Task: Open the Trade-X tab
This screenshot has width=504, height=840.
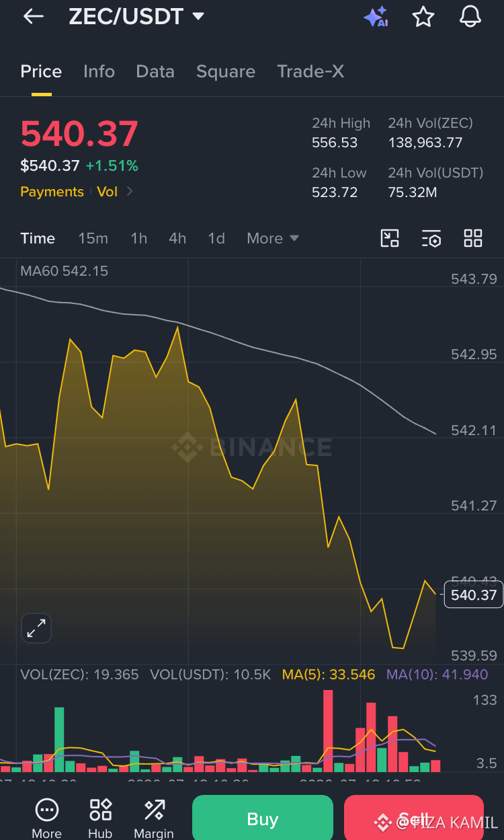Action: [x=310, y=71]
